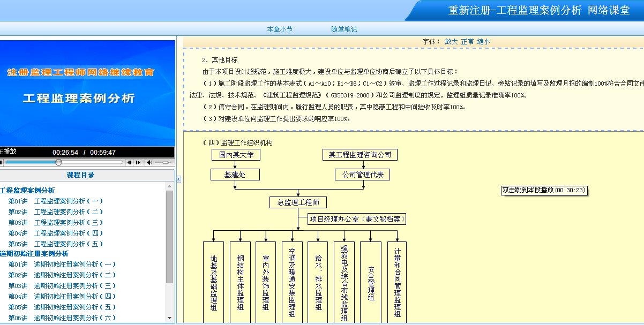Open the 随堂笔记 tab
The width and height of the screenshot is (644, 325).
[344, 29]
